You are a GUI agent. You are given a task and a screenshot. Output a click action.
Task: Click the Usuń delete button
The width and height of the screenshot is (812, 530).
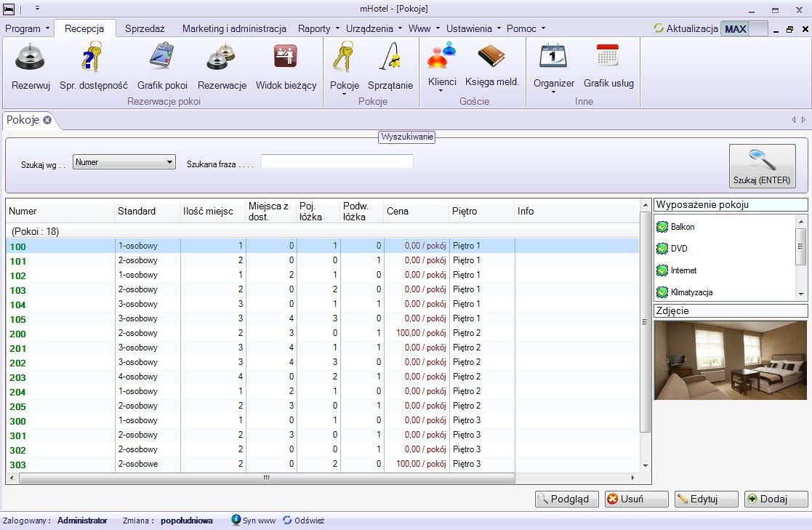637,499
